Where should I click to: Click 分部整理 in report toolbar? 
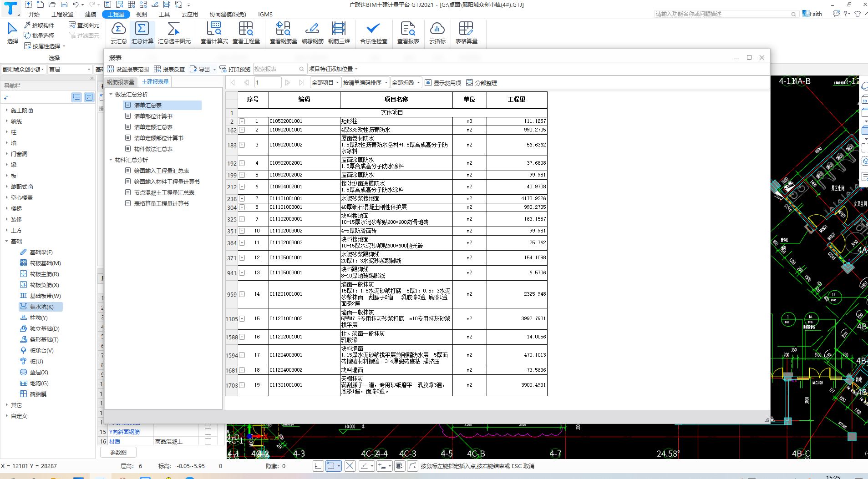pos(482,83)
